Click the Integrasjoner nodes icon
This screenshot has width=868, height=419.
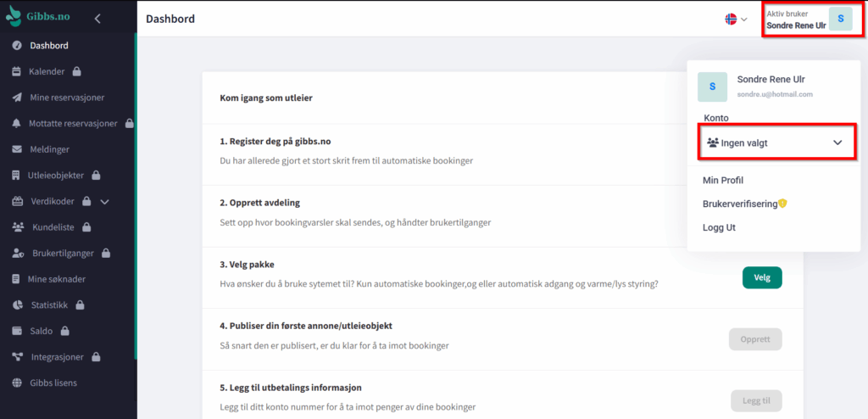tap(17, 356)
